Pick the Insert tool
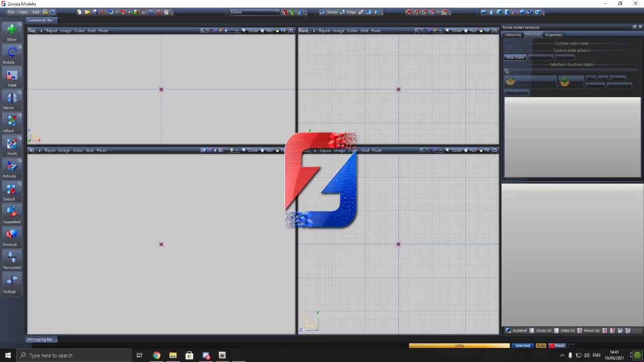This screenshot has width=644, height=362. pos(12,145)
